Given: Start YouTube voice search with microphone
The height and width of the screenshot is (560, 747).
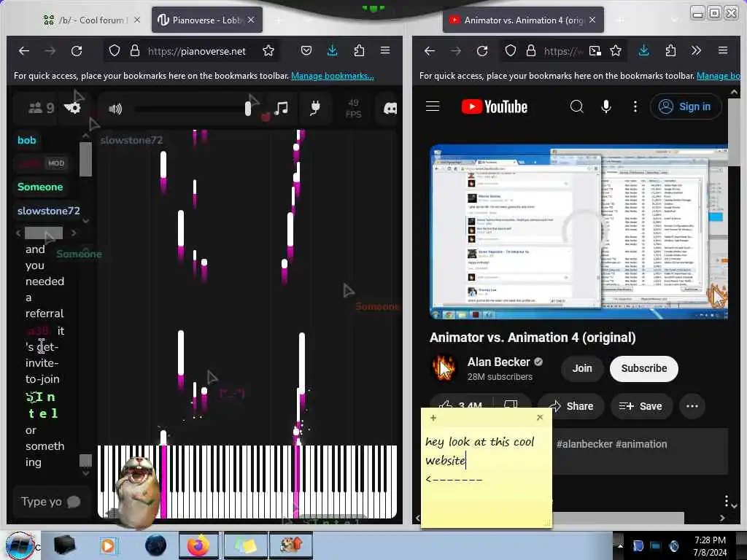Looking at the screenshot, I should tap(606, 106).
